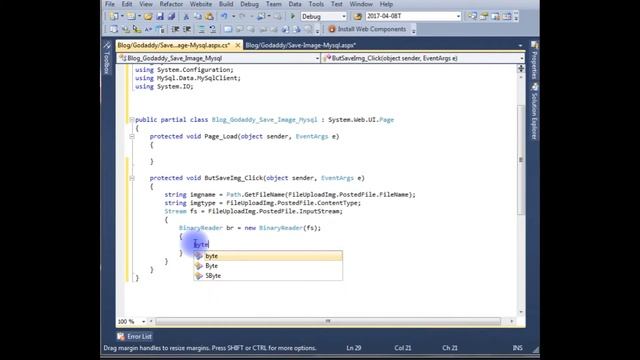Viewport: 640px width, 360px height.
Task: Click the Copy toolbar icon
Action: click(198, 16)
